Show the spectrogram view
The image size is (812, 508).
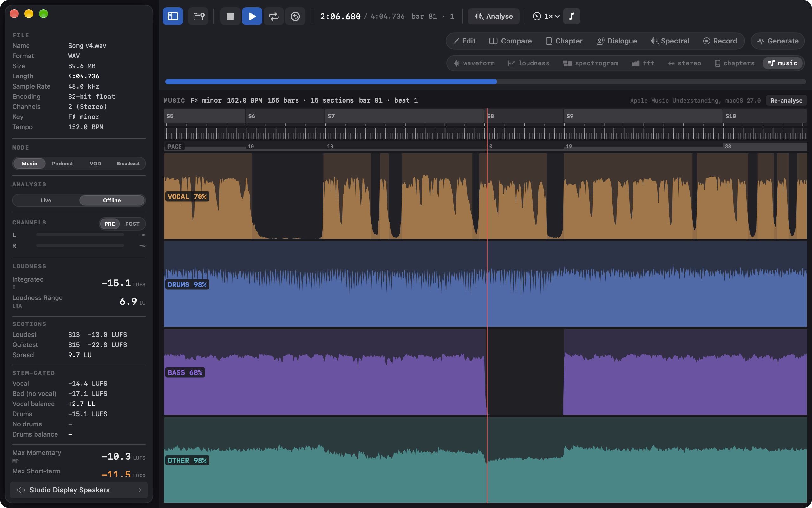(591, 63)
